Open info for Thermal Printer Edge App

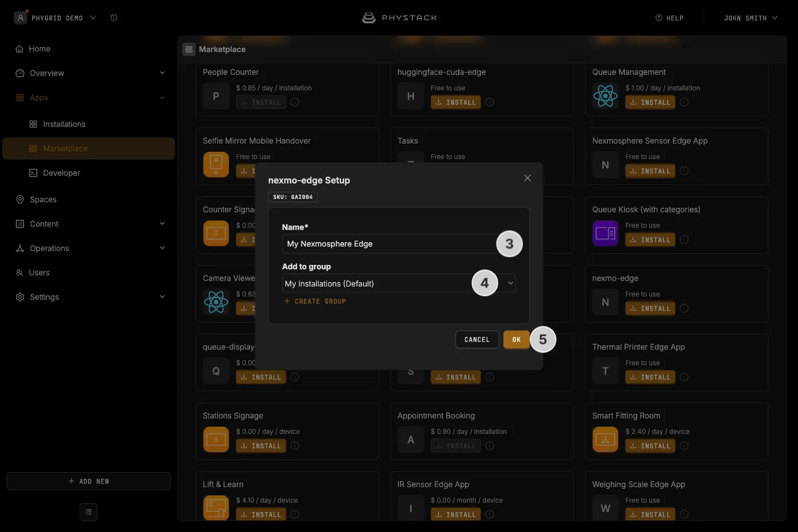pos(684,377)
